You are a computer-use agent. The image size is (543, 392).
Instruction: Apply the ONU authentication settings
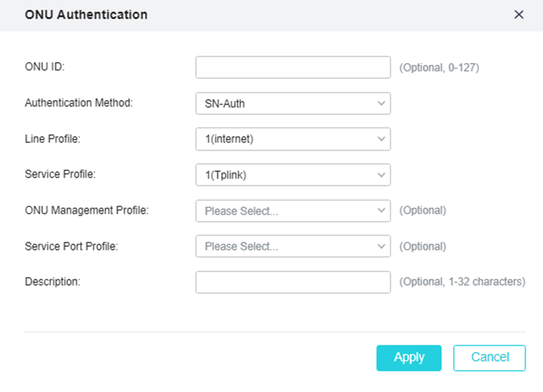click(409, 358)
